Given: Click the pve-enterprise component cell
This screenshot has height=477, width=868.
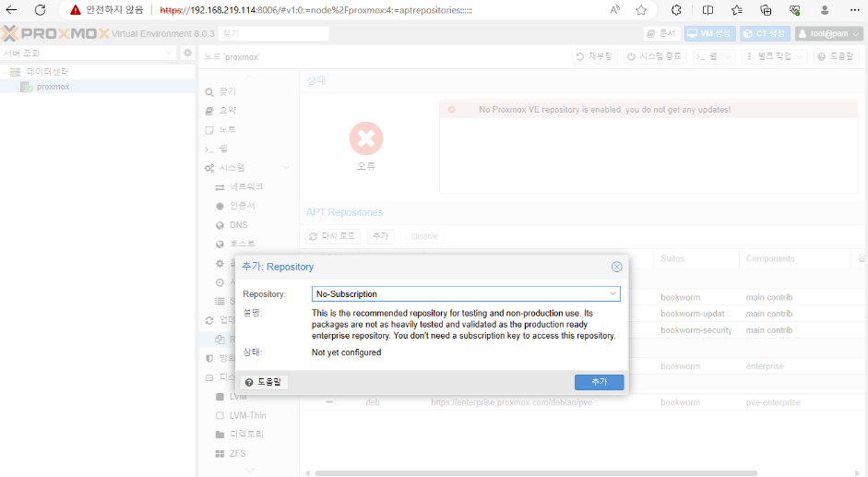Looking at the screenshot, I should coord(773,403).
